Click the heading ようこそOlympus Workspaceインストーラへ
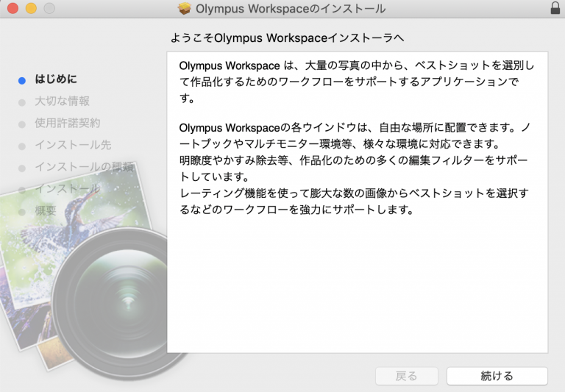The width and height of the screenshot is (565, 392). [x=287, y=38]
